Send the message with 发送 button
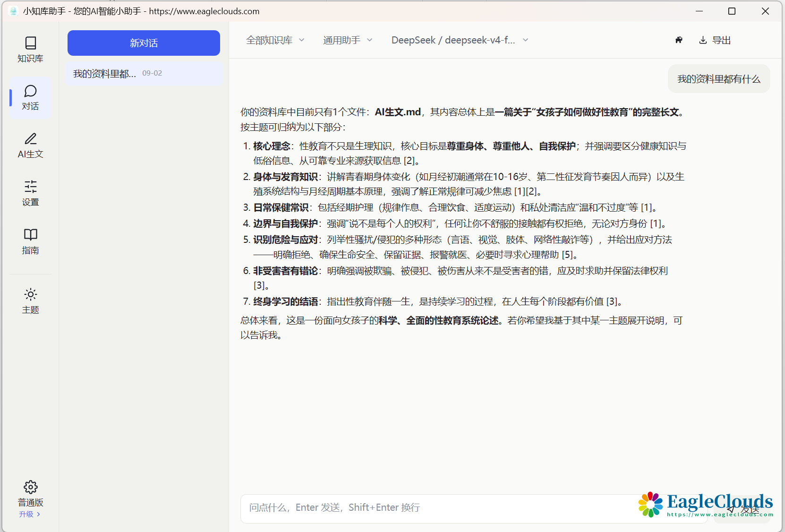The image size is (785, 532). (x=742, y=509)
